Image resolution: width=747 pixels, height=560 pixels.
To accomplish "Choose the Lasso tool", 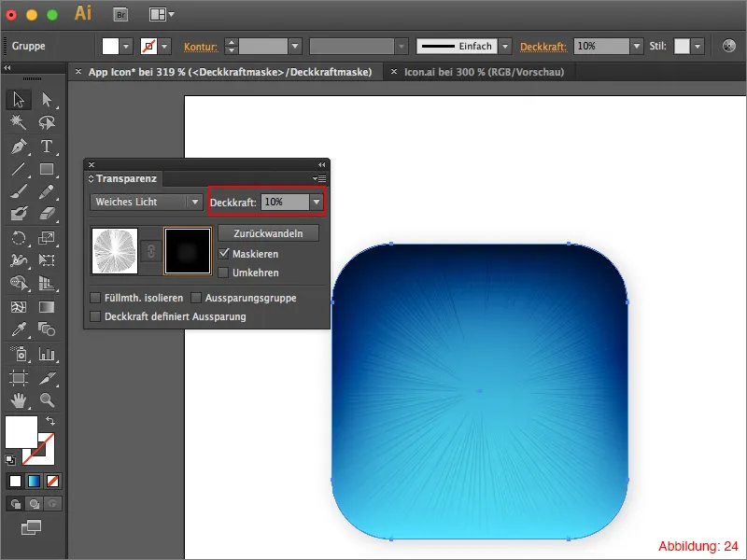I will pyautogui.click(x=46, y=122).
